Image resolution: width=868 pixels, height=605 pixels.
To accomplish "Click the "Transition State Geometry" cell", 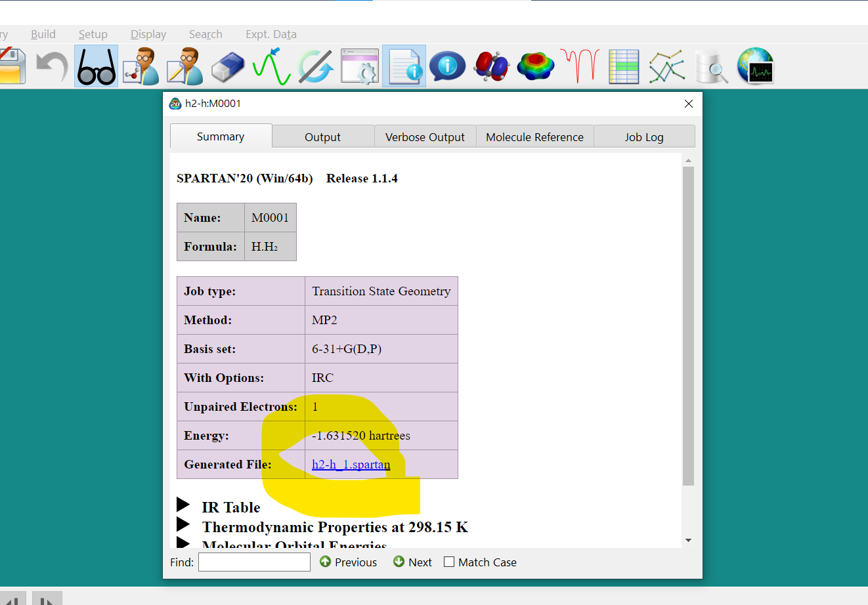I will (381, 291).
